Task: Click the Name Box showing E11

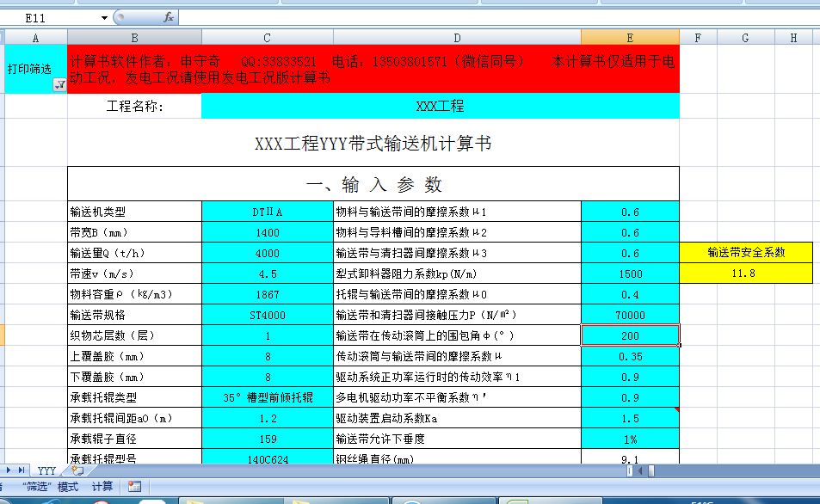Action: point(52,17)
